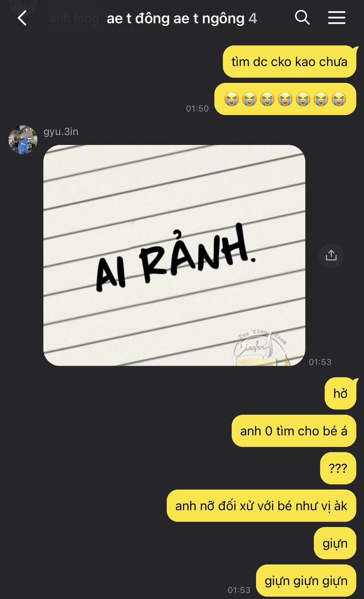This screenshot has width=364, height=599.
Task: Go back using the left chevron arrow
Action: [22, 18]
